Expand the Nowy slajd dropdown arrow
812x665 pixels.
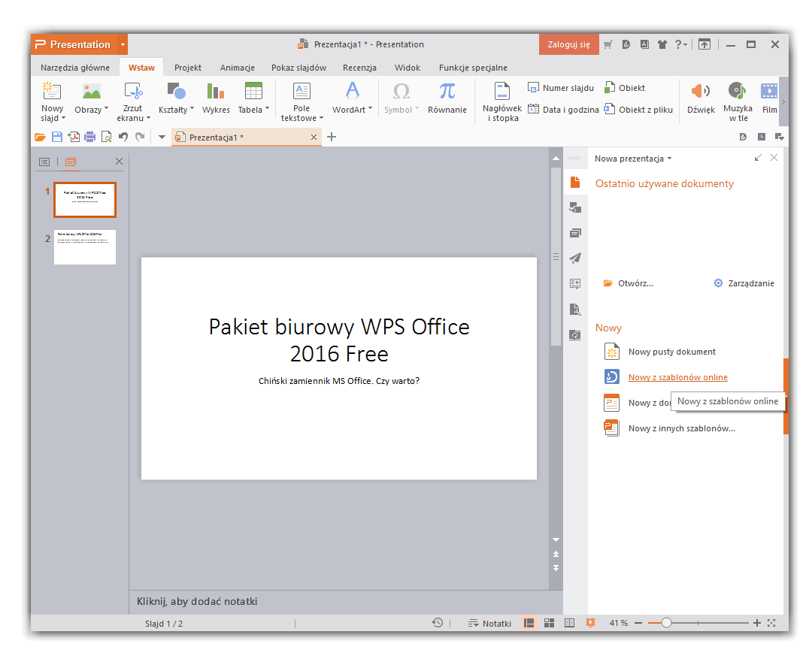tap(64, 119)
